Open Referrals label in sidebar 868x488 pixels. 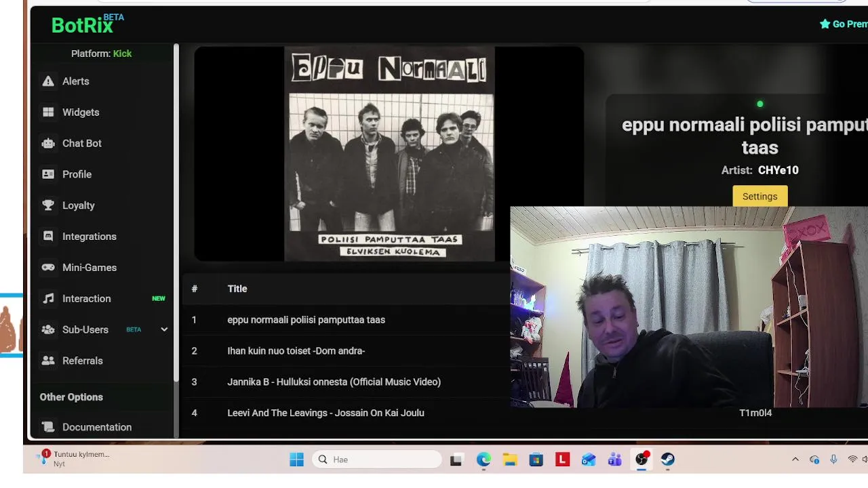point(83,361)
